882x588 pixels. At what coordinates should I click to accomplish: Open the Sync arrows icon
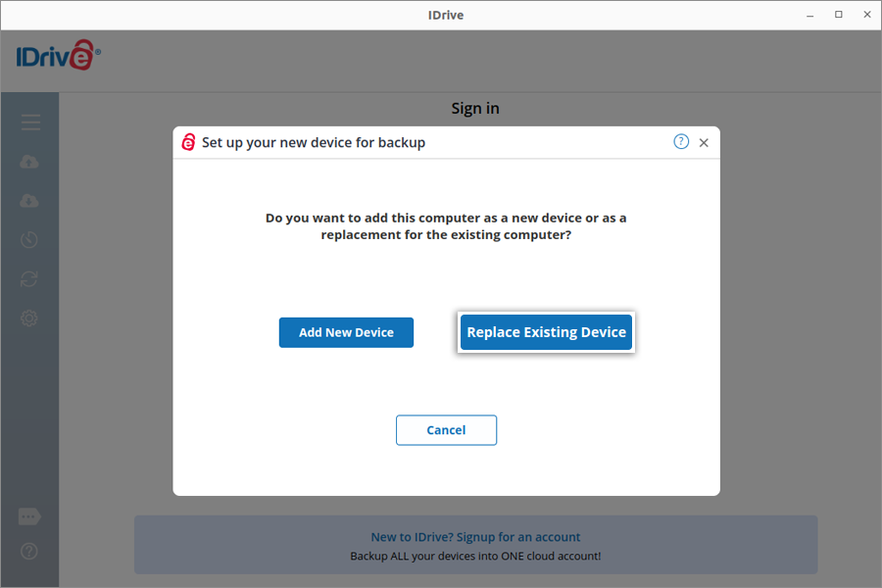click(29, 279)
